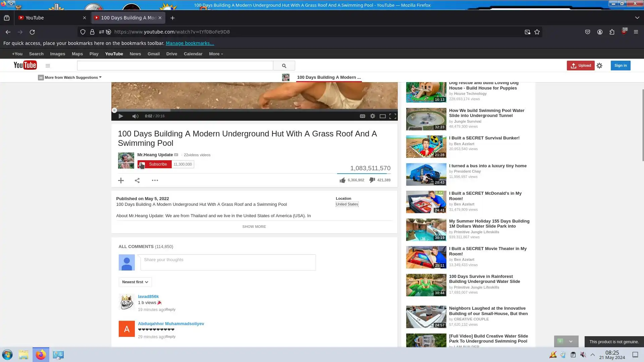Open Gmail from the Google navigation bar
Image resolution: width=644 pixels, height=362 pixels.
click(x=153, y=54)
